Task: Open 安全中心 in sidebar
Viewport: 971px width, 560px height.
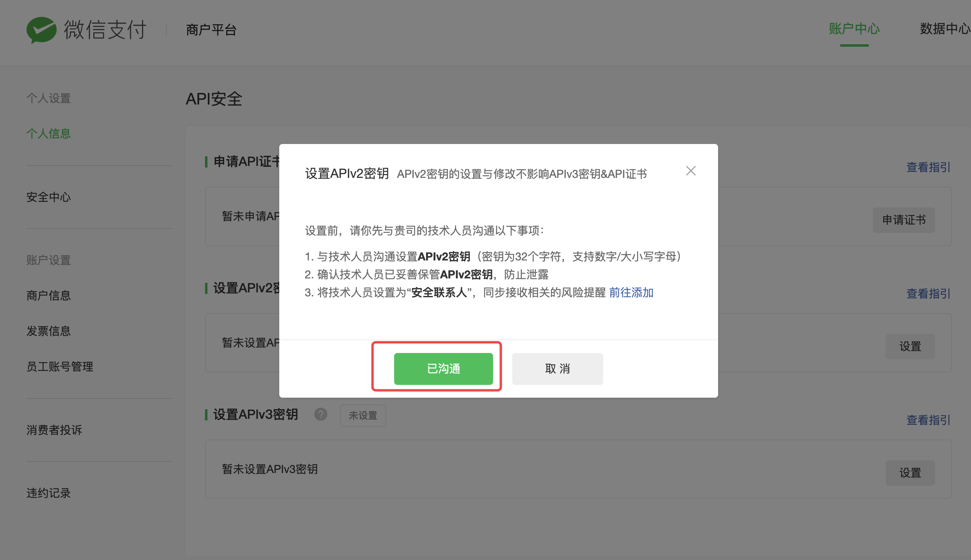Action: pyautogui.click(x=49, y=197)
